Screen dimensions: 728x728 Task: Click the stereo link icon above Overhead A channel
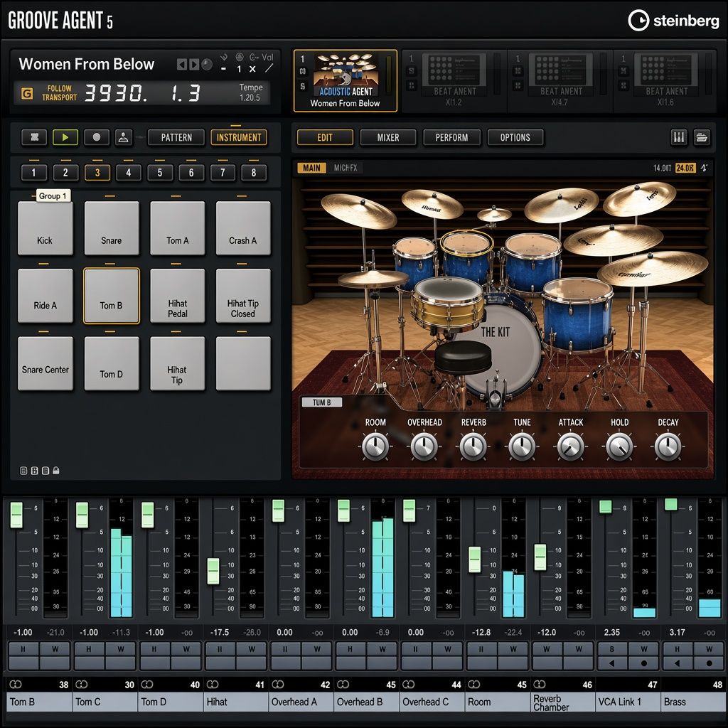(x=278, y=685)
